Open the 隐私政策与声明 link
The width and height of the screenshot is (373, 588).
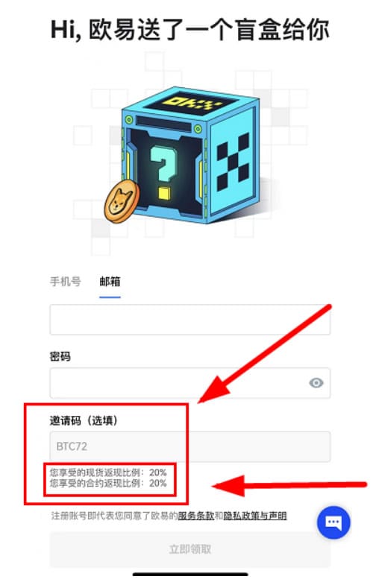255,516
